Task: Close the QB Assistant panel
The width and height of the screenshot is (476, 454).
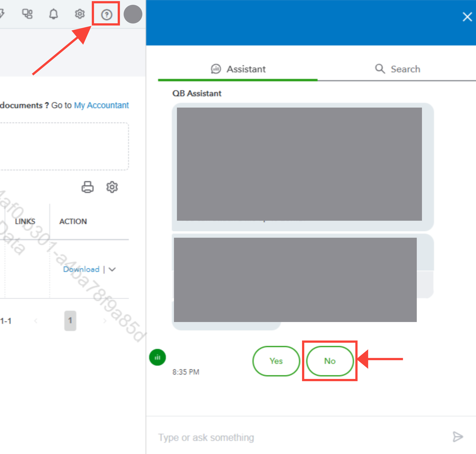Action: 467,17
